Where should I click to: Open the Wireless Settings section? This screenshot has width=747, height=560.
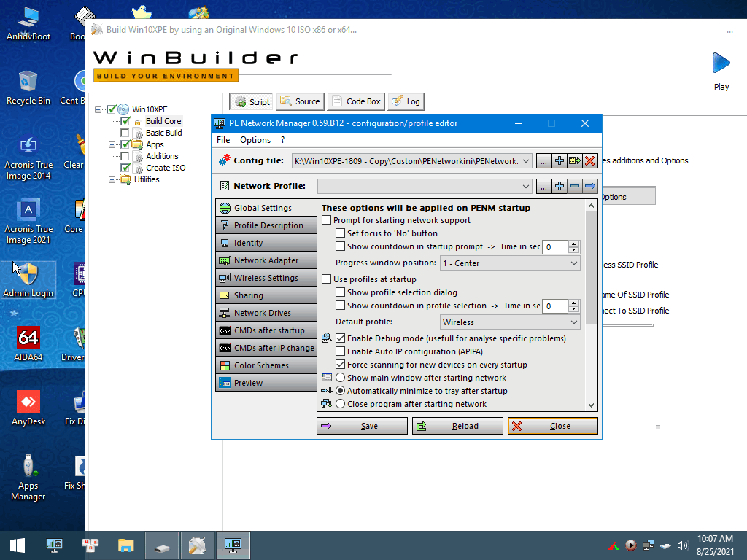(266, 278)
